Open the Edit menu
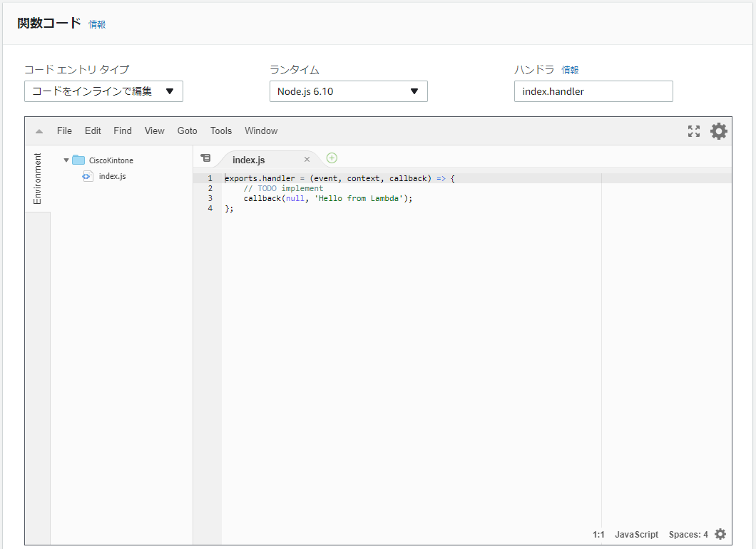Viewport: 756px width, 549px height. point(93,131)
